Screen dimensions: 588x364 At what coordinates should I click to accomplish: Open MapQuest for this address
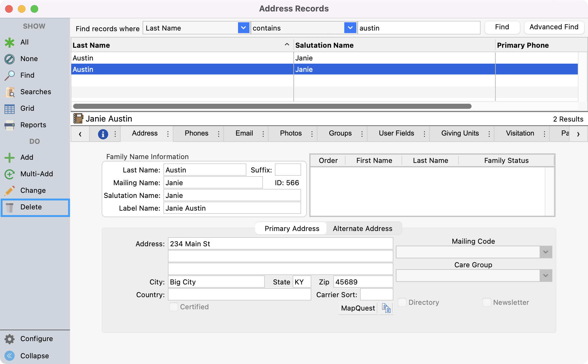pyautogui.click(x=358, y=308)
